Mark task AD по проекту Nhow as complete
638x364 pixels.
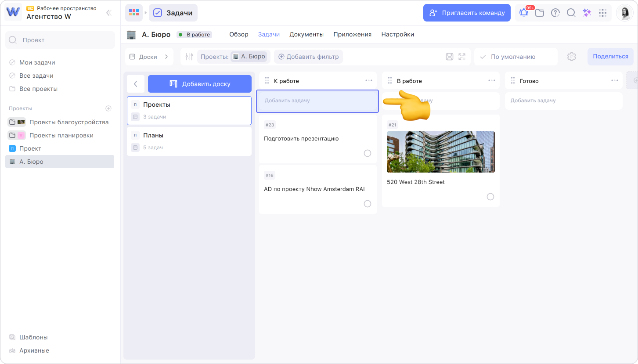368,204
